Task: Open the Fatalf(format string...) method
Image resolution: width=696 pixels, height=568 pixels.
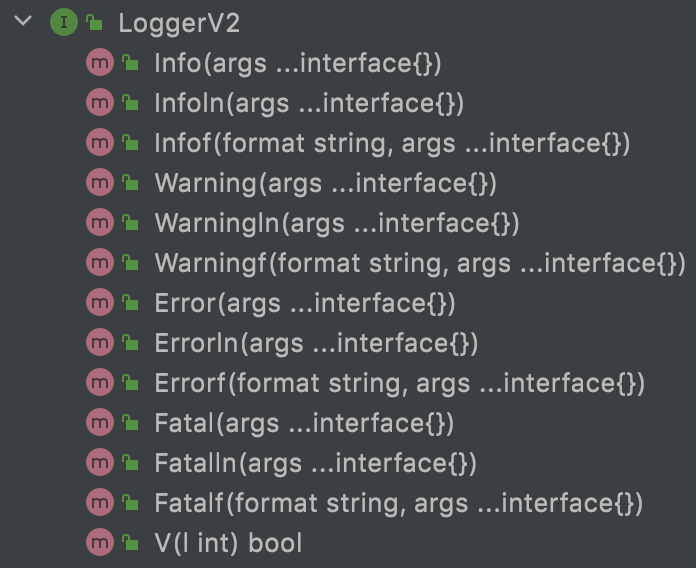Action: point(398,503)
